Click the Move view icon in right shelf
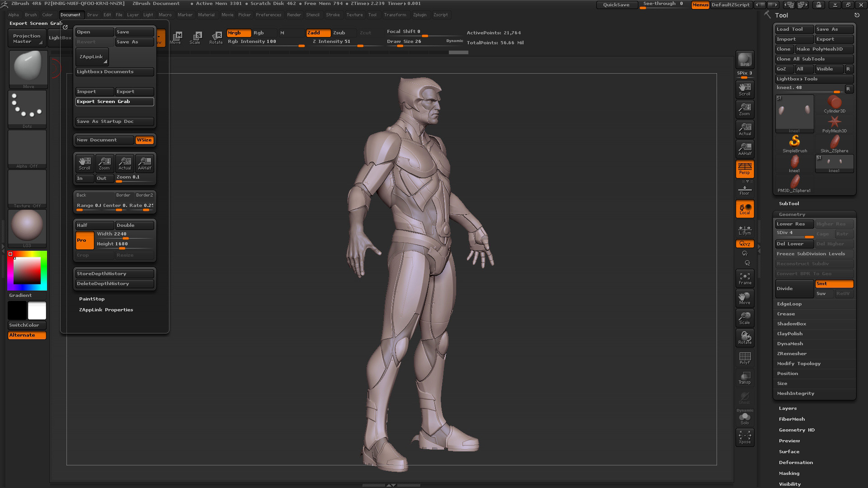 (x=745, y=298)
